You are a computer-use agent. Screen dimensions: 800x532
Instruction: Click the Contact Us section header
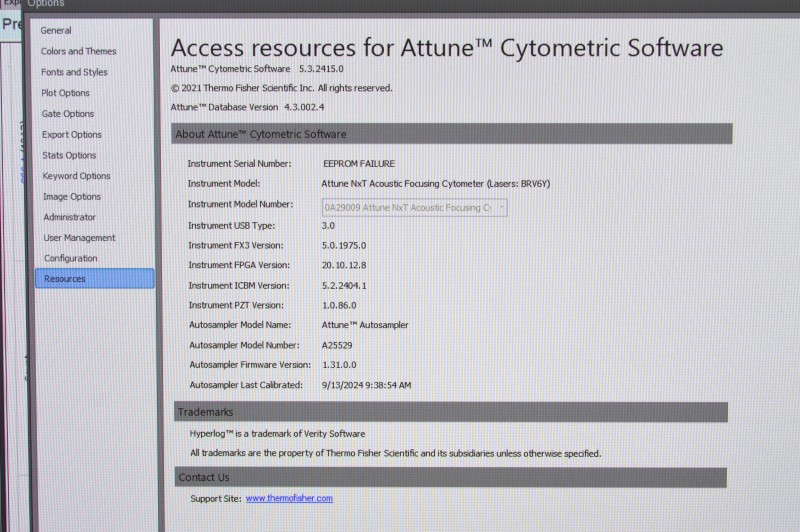(x=451, y=477)
